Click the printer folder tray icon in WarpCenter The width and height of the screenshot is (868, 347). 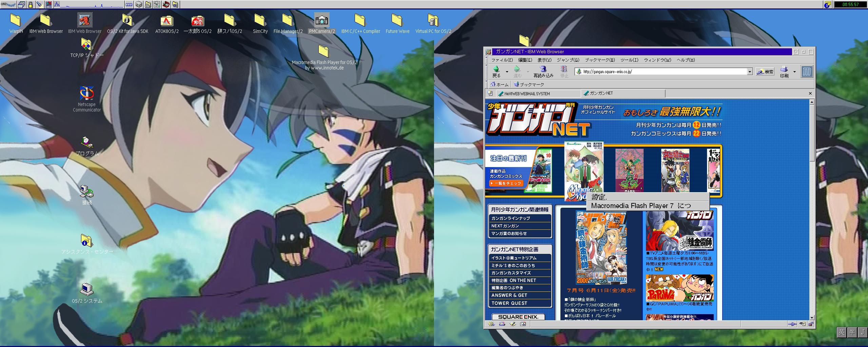[148, 4]
